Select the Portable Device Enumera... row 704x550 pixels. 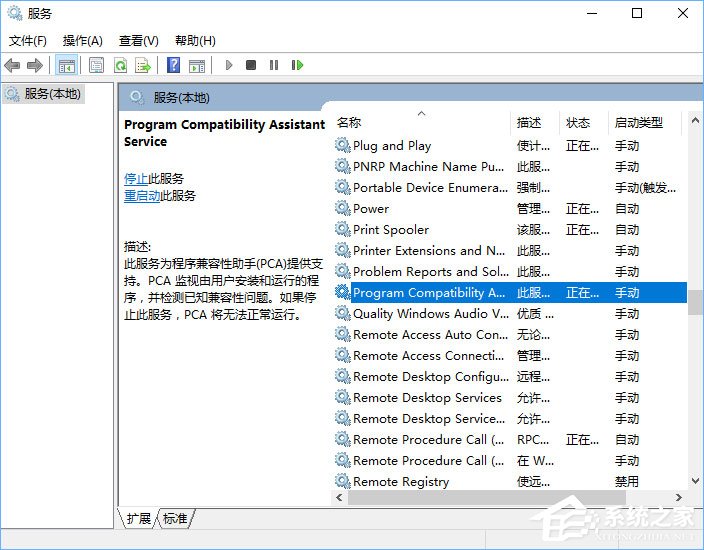pyautogui.click(x=510, y=187)
